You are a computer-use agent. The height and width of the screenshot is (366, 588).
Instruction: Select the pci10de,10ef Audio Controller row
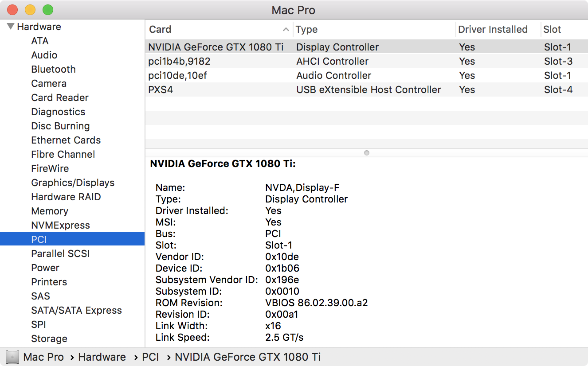[x=266, y=75]
